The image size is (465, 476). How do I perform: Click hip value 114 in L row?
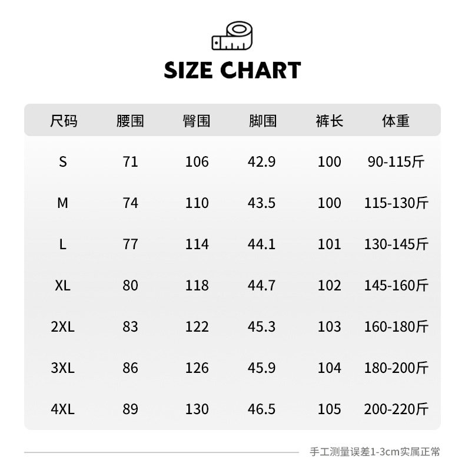[197, 244]
